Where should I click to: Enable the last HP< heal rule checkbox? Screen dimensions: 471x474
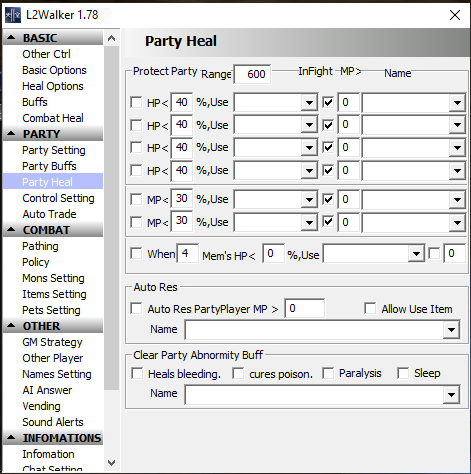(136, 170)
